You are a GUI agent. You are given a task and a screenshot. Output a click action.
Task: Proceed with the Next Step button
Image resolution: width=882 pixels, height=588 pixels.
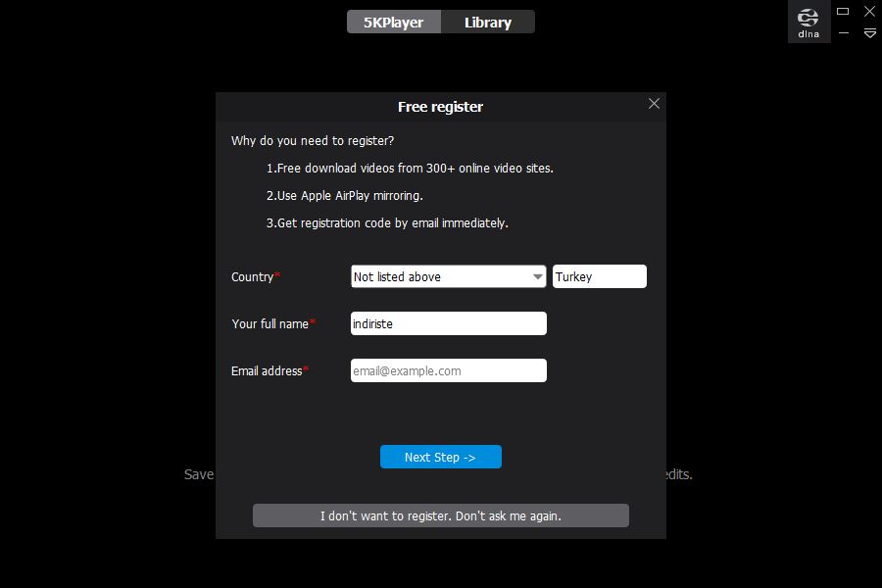pyautogui.click(x=440, y=457)
